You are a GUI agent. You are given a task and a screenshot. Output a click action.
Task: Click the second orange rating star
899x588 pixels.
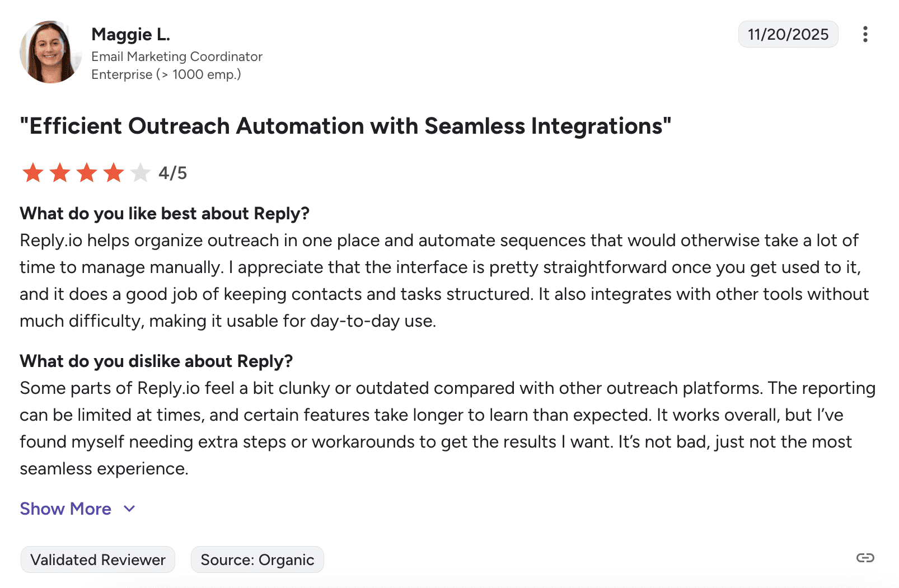(60, 173)
